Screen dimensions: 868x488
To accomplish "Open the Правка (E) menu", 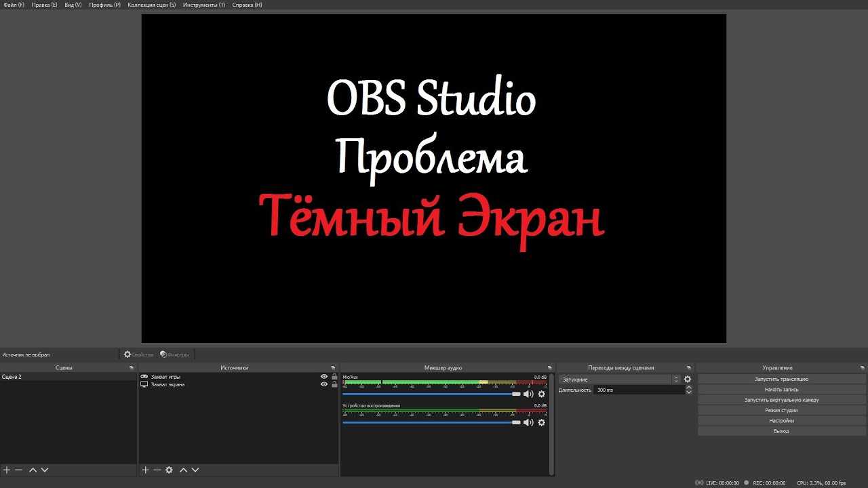I will coord(44,5).
